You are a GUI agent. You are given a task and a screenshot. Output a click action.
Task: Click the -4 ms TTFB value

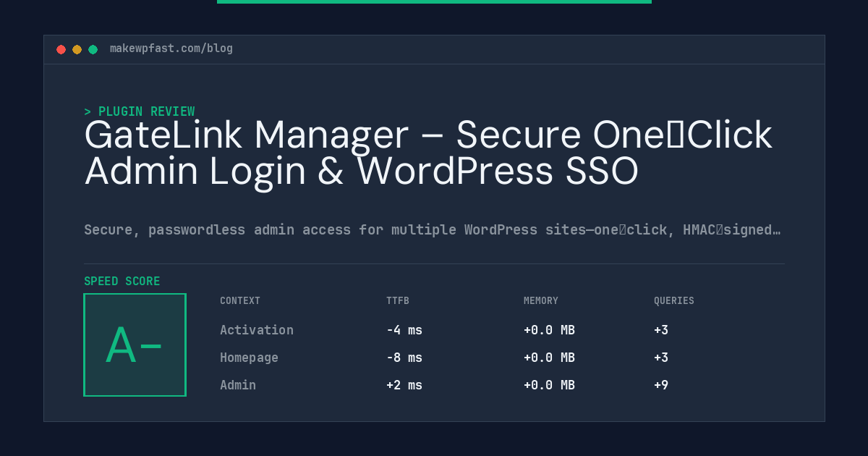[x=404, y=330]
